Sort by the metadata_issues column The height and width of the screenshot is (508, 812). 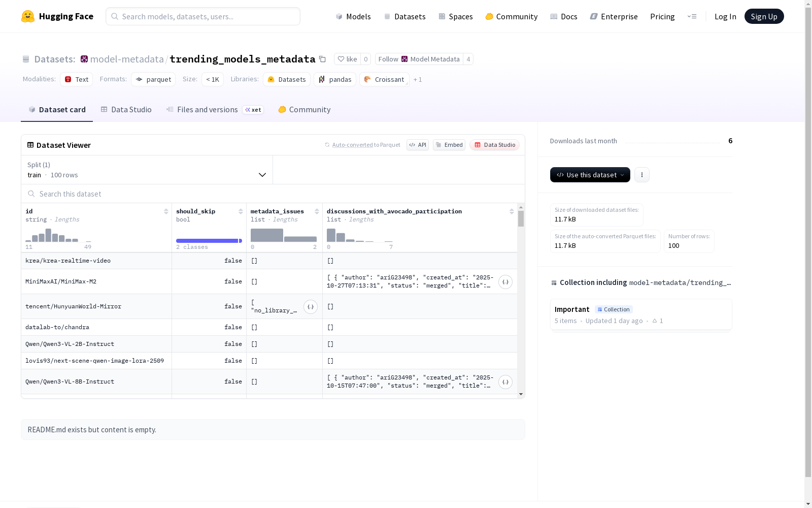[x=317, y=211]
